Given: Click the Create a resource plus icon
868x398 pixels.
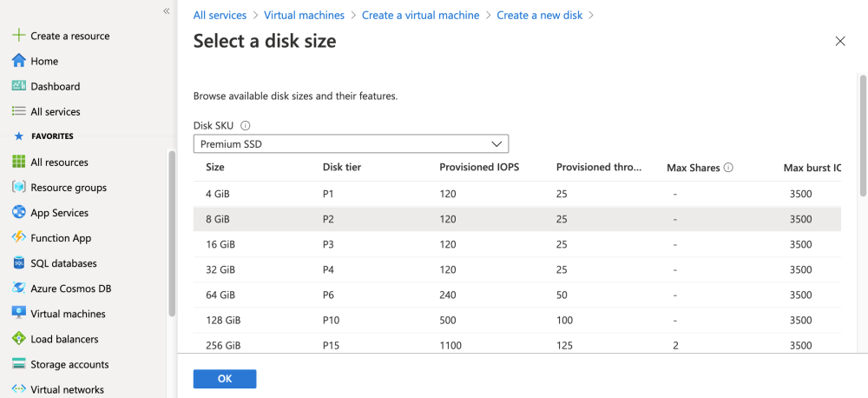Looking at the screenshot, I should point(19,36).
